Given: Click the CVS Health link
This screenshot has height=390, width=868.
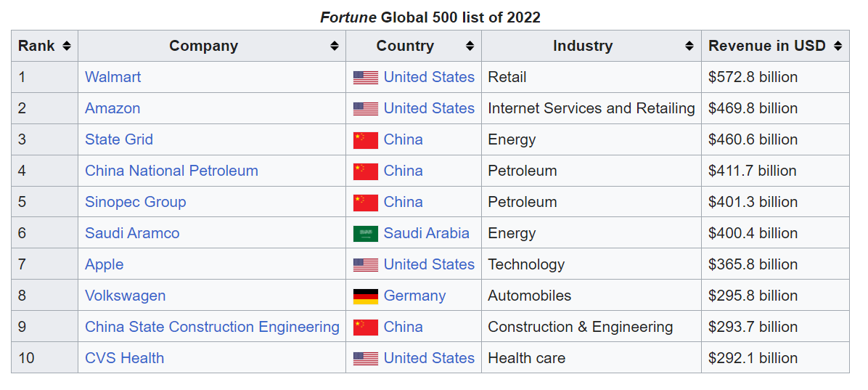Looking at the screenshot, I should (x=124, y=358).
